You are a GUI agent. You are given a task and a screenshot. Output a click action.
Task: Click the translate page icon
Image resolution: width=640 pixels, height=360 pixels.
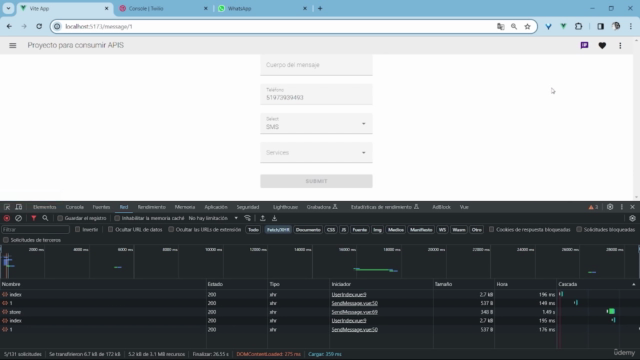[x=500, y=27]
